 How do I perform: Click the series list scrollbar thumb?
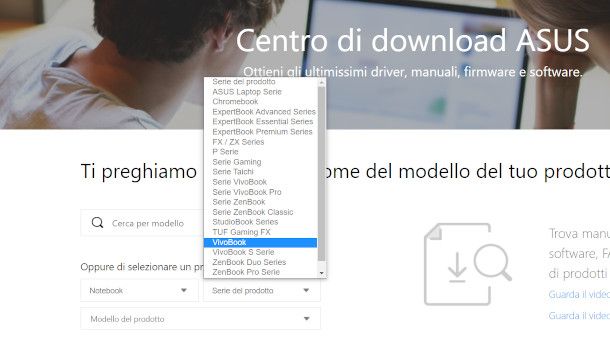[x=321, y=174]
